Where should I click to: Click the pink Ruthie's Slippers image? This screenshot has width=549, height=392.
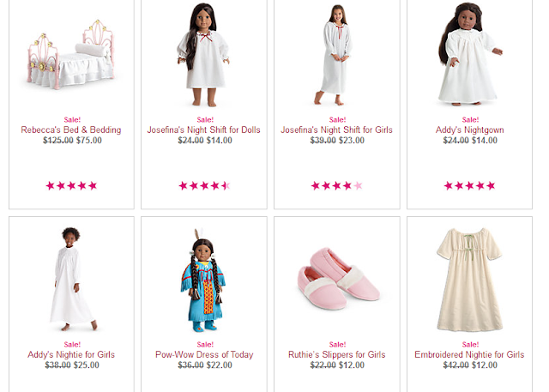click(336, 280)
